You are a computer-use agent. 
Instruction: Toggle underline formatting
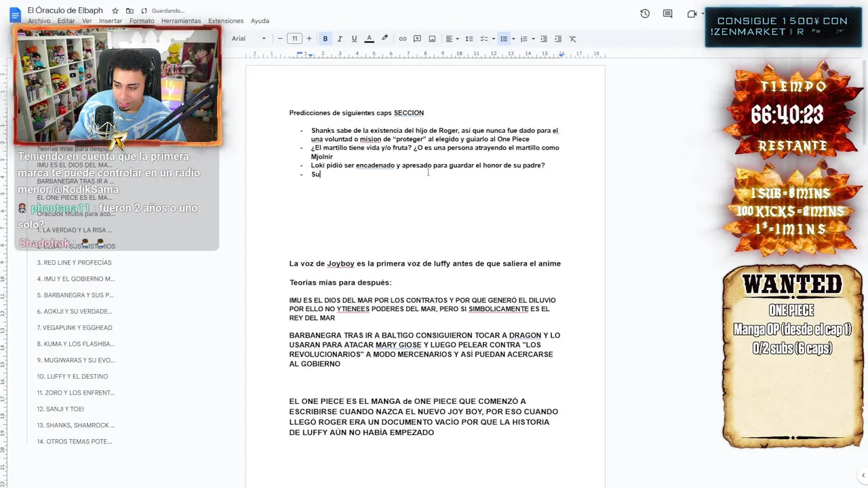click(354, 39)
